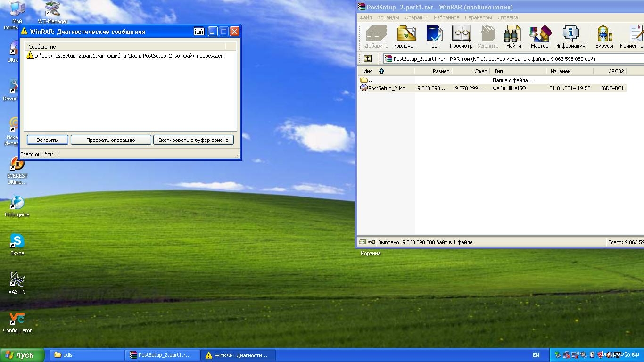Sort file list by Имя column header
644x362 pixels.
click(x=369, y=71)
